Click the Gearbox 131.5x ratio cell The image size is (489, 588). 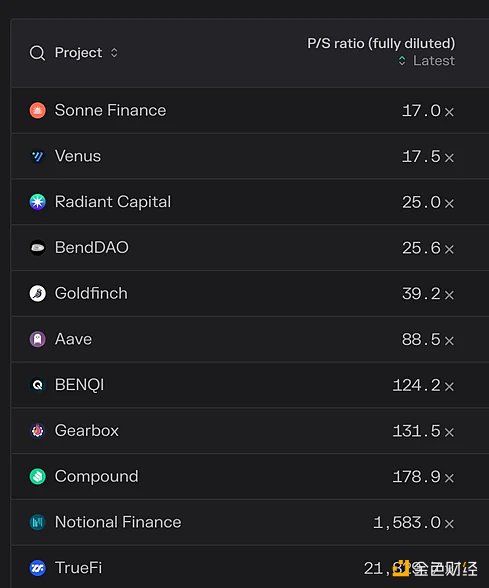[423, 431]
